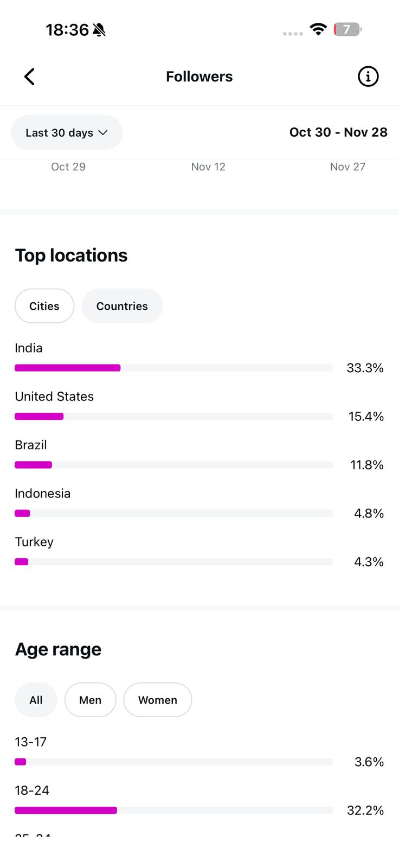
Task: Tap the back arrow icon
Action: (x=30, y=76)
